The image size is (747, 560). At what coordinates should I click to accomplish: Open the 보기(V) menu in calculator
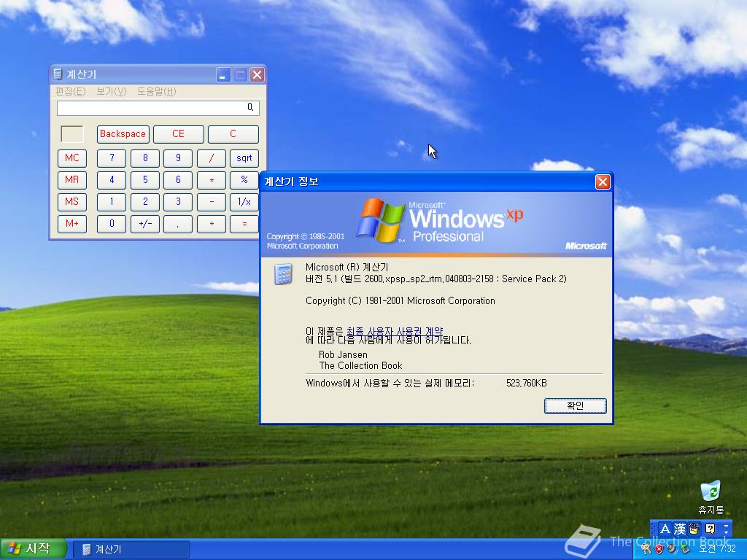pos(112,91)
